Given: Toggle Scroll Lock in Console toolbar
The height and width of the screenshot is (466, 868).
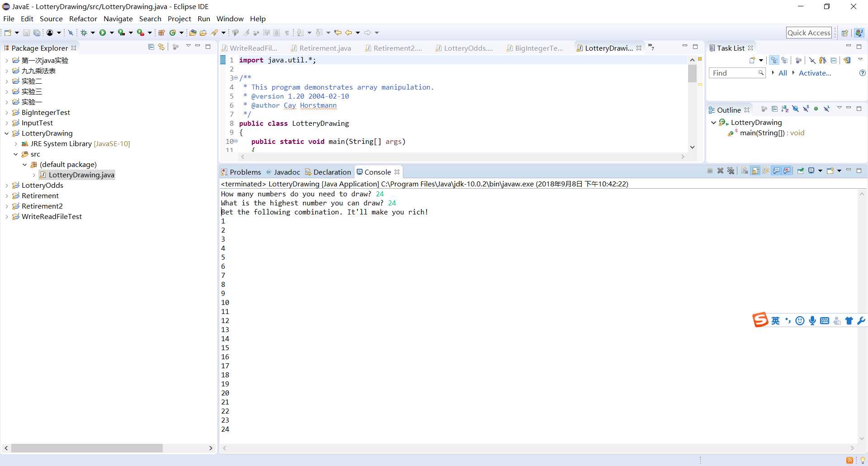Looking at the screenshot, I should (755, 171).
